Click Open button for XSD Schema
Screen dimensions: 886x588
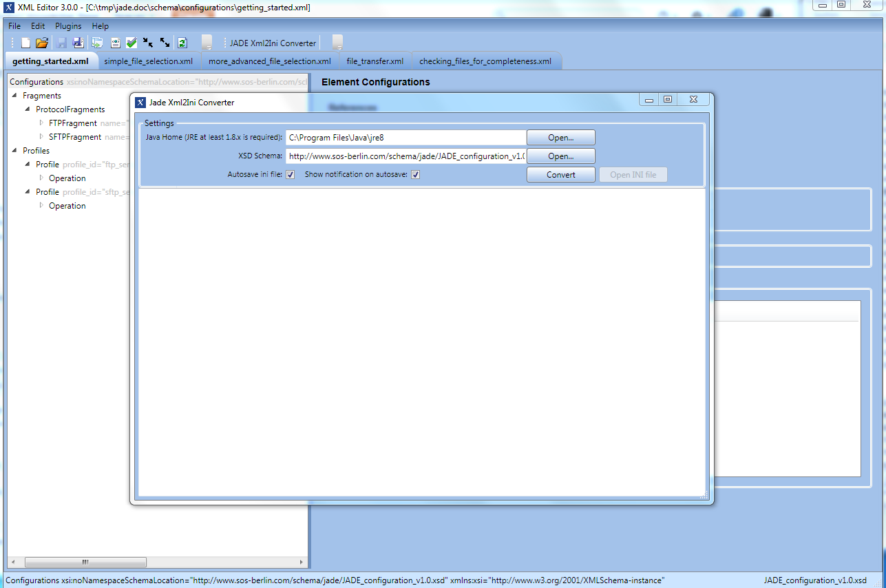coord(561,156)
